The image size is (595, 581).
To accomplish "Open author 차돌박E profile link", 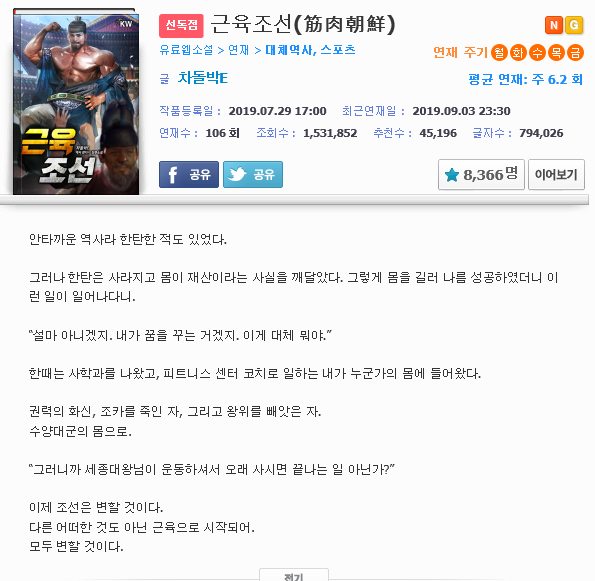I will click(x=203, y=78).
